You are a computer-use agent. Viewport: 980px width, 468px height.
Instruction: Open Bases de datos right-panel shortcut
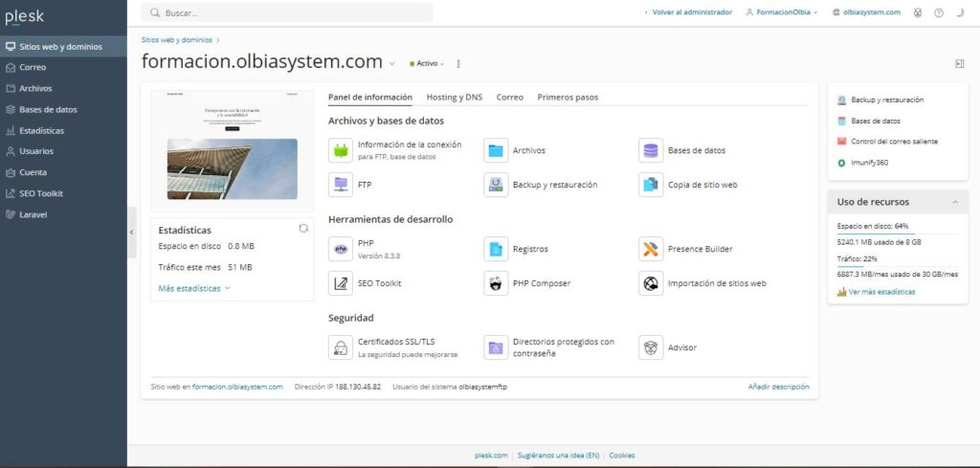pyautogui.click(x=875, y=121)
